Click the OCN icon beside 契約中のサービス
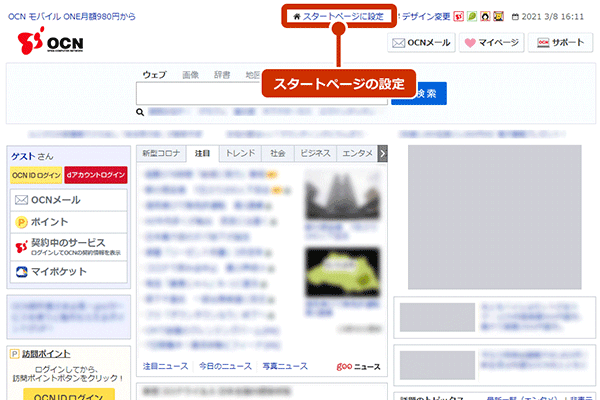This screenshot has height=400, width=600. (x=21, y=247)
